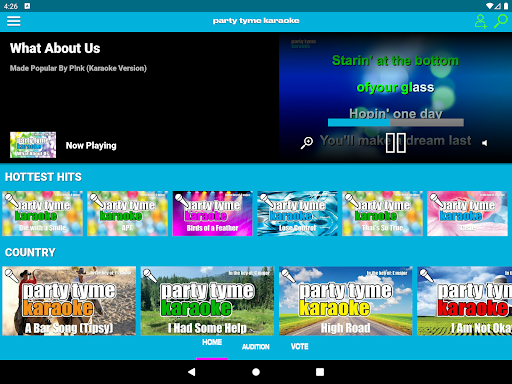Open That's So True song card
Image resolution: width=512 pixels, height=384 pixels.
tap(382, 214)
